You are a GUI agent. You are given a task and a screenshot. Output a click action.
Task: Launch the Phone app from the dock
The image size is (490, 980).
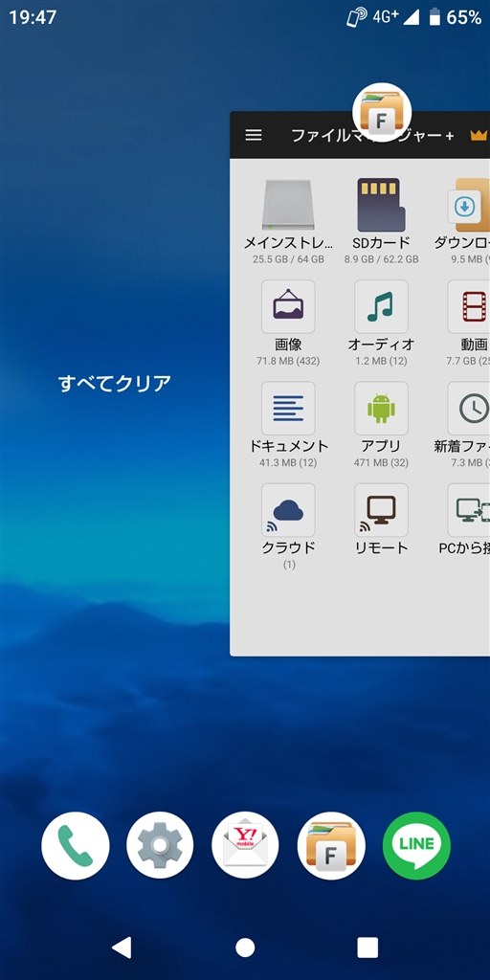76,846
